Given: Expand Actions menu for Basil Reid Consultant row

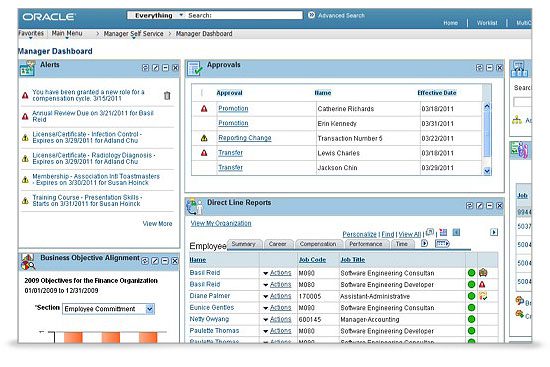Looking at the screenshot, I should point(277,273).
